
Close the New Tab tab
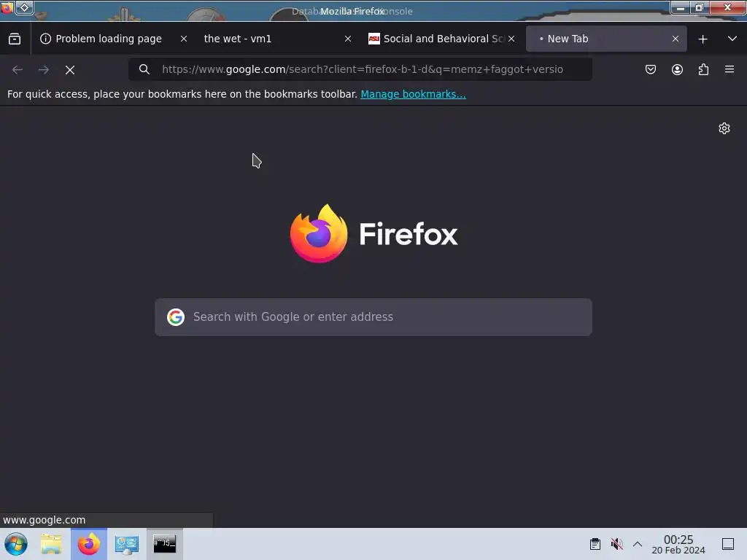coord(675,39)
